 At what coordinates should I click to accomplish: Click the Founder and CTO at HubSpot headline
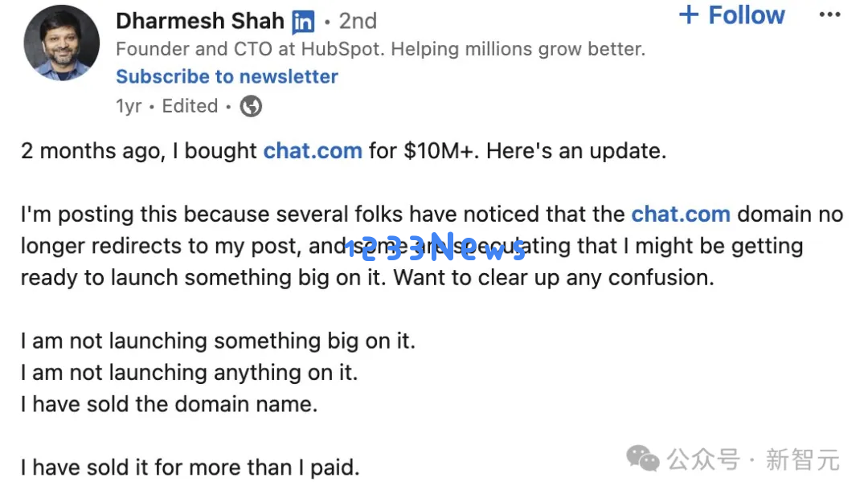(380, 49)
